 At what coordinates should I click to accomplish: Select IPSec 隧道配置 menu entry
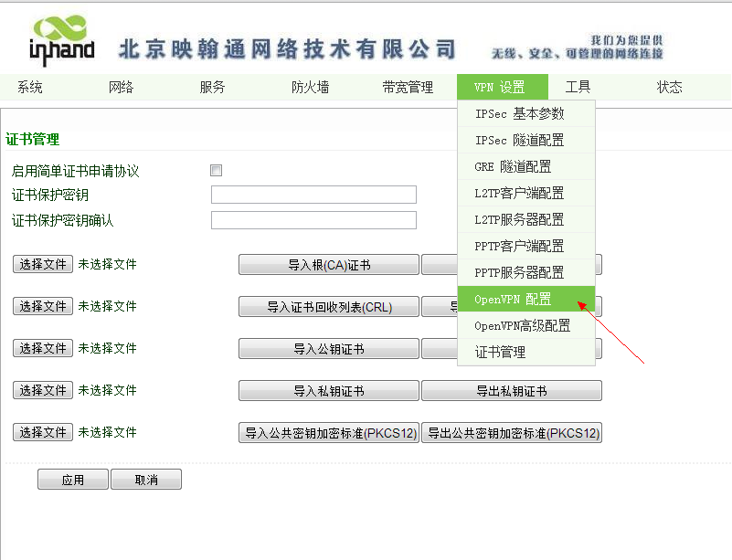(519, 141)
